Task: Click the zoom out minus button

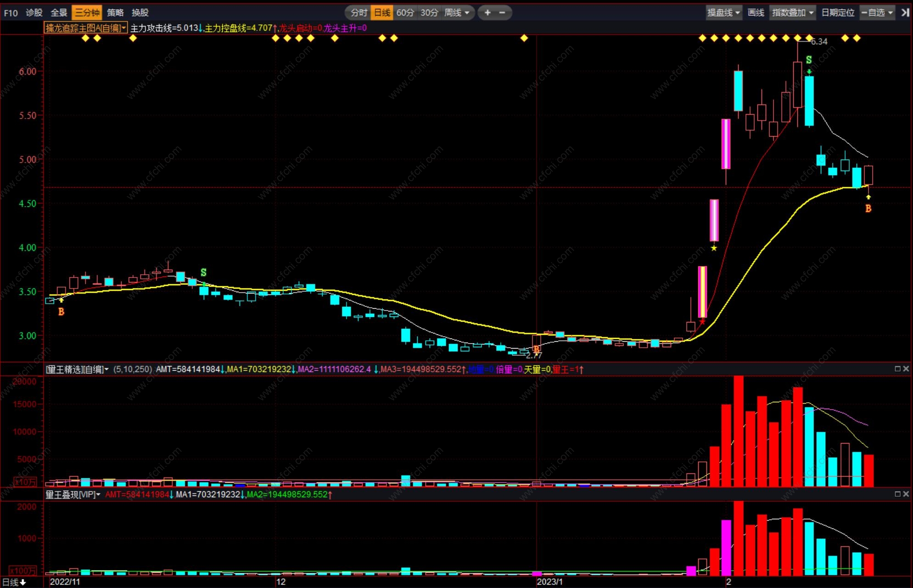Action: coord(502,12)
